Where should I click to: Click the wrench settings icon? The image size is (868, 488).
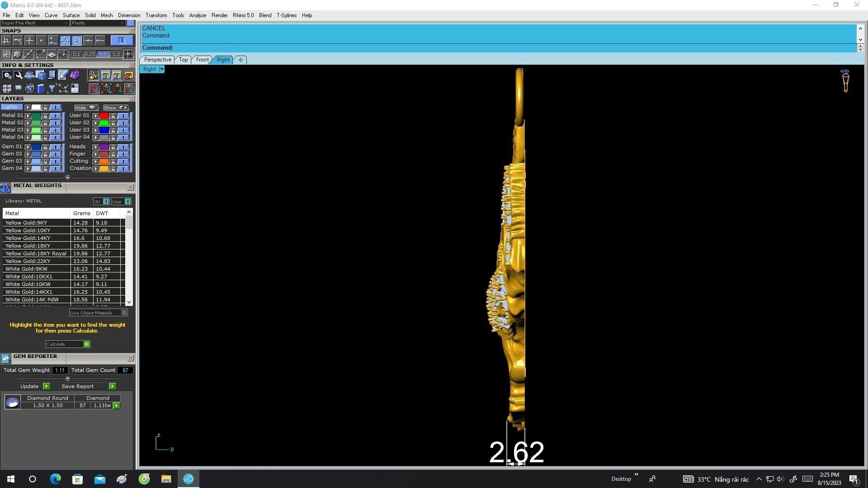coord(18,75)
